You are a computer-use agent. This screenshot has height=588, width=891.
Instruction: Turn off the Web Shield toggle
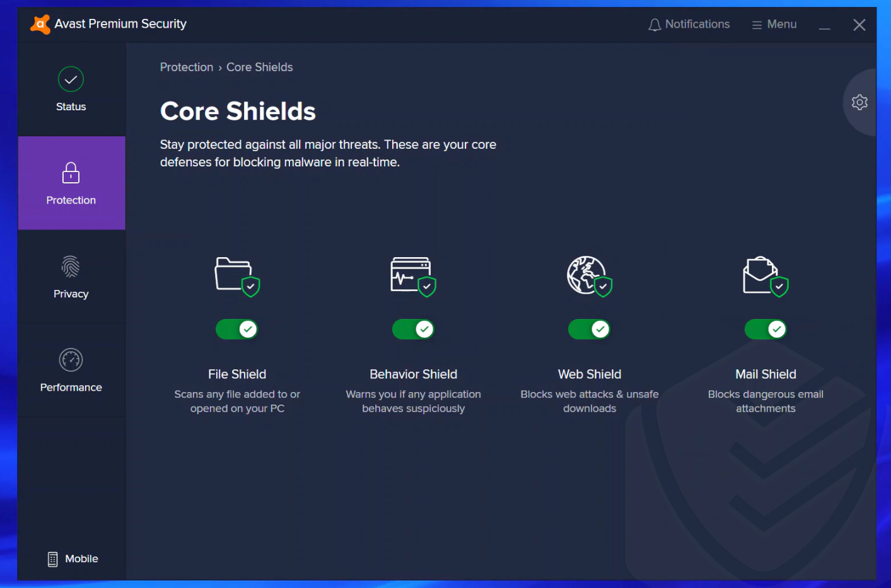[x=590, y=329]
